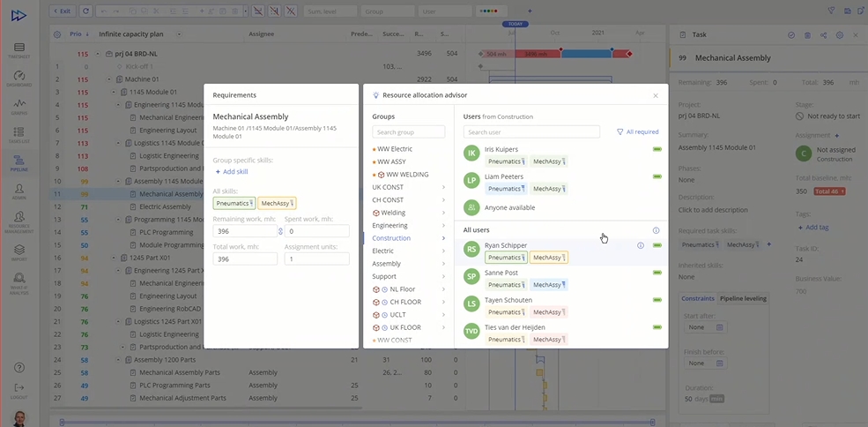Open Resource Management from the sidebar
This screenshot has height=427, width=868.
pos(19,221)
